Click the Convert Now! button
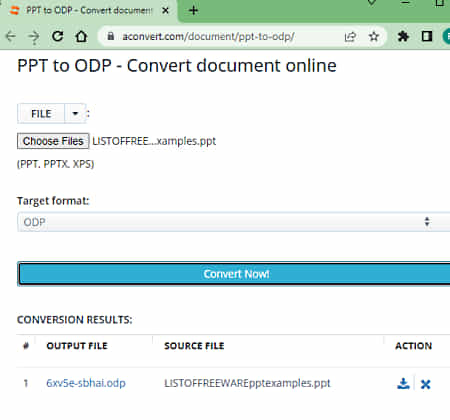Screen dimensions: 450x420 coord(234,274)
